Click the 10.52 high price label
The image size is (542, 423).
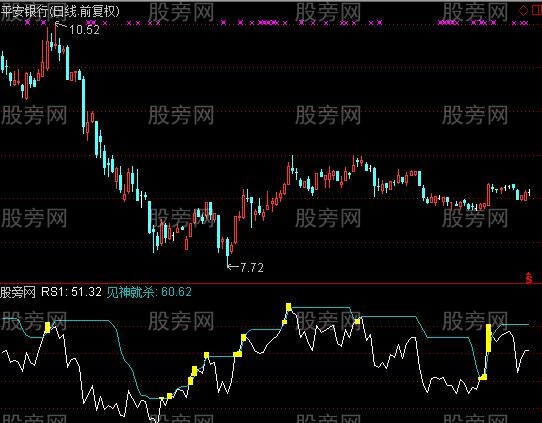[x=84, y=30]
